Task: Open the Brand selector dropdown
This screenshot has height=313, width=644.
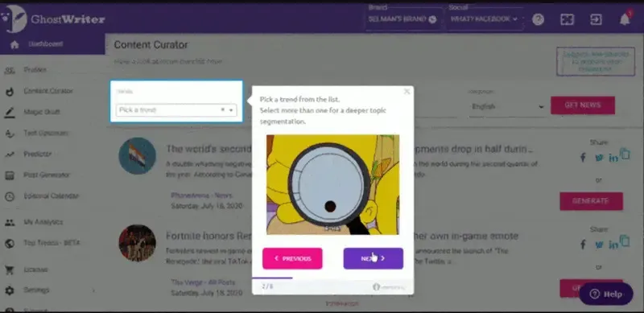Action: [x=403, y=19]
